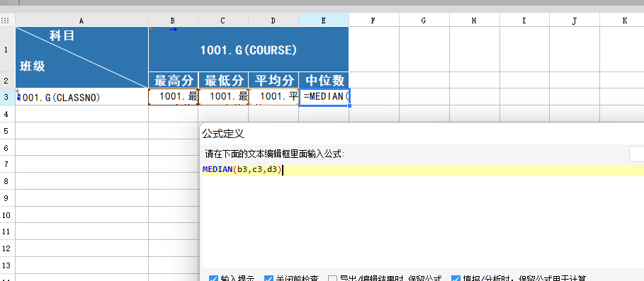Click the fill handle of cell E3
The width and height of the screenshot is (644, 281).
[x=349, y=106]
